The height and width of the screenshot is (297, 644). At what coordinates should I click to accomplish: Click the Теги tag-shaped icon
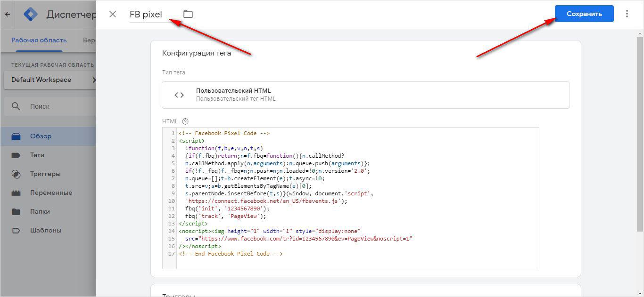pyautogui.click(x=16, y=155)
